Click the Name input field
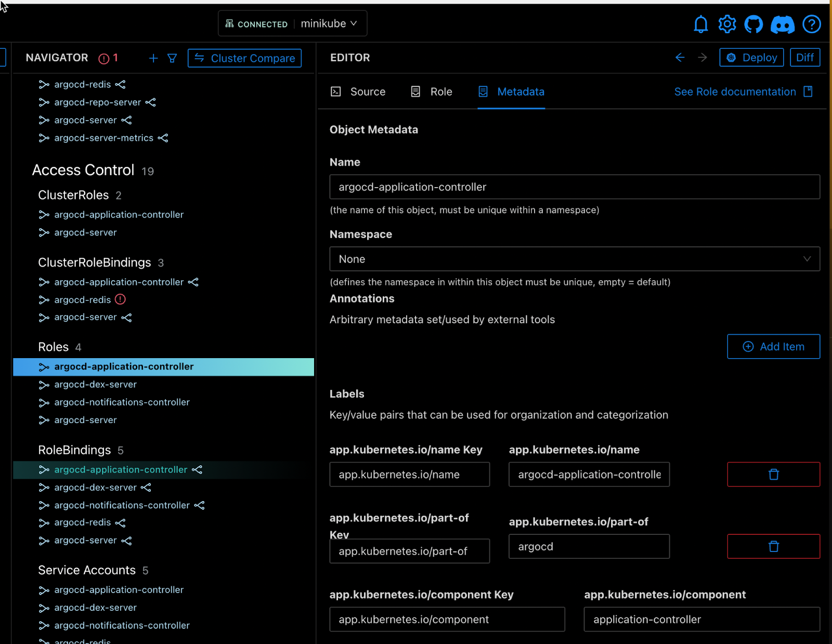The width and height of the screenshot is (832, 644). click(575, 187)
